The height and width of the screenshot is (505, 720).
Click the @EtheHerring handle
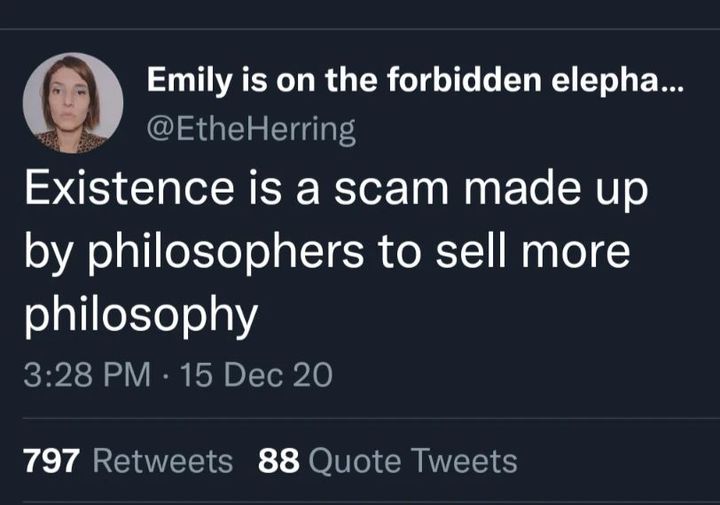click(252, 128)
